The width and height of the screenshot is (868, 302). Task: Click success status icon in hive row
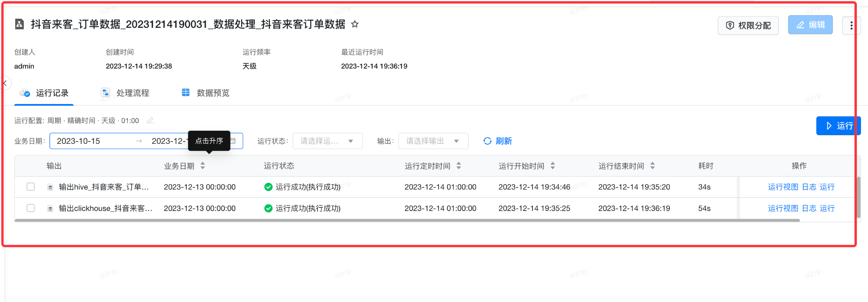click(x=268, y=187)
